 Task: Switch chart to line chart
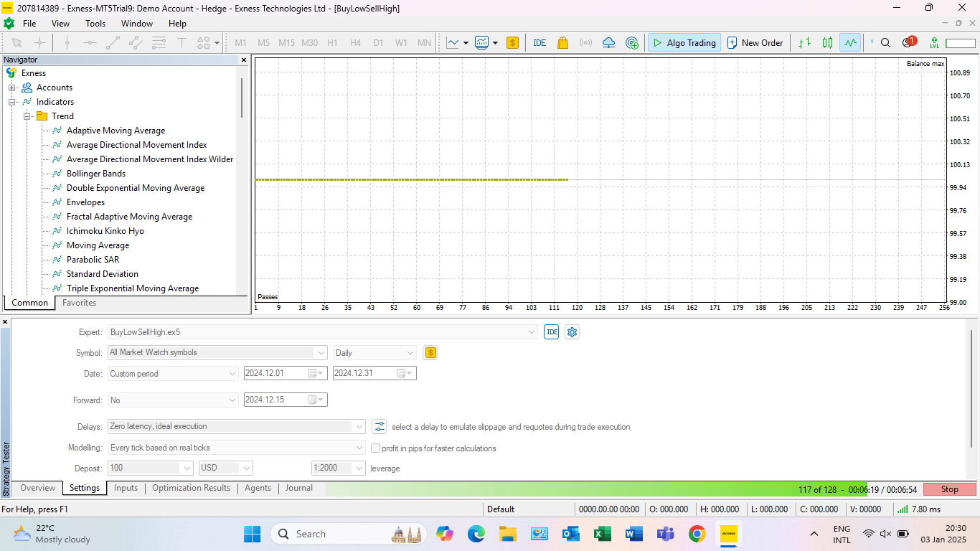850,43
